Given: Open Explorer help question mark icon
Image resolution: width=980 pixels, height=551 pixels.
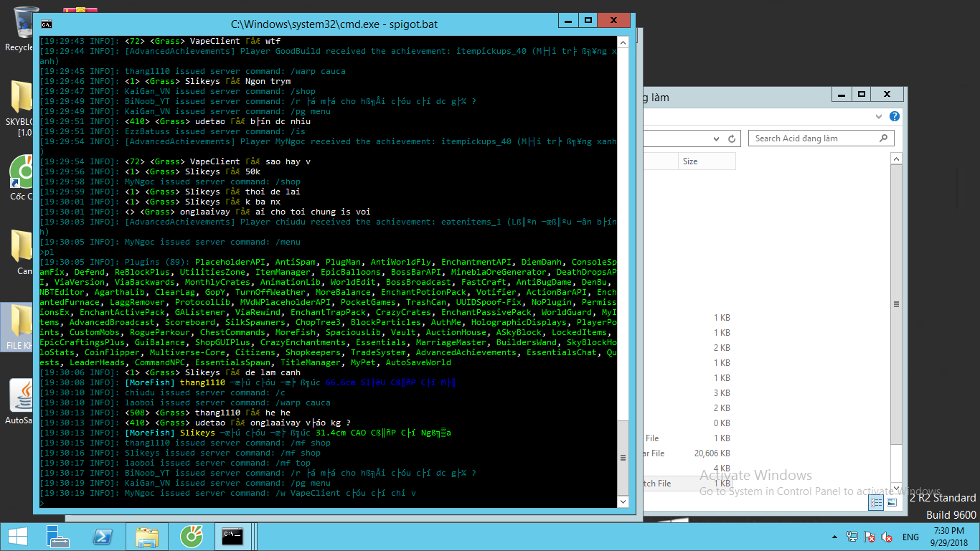Looking at the screenshot, I should (895, 116).
